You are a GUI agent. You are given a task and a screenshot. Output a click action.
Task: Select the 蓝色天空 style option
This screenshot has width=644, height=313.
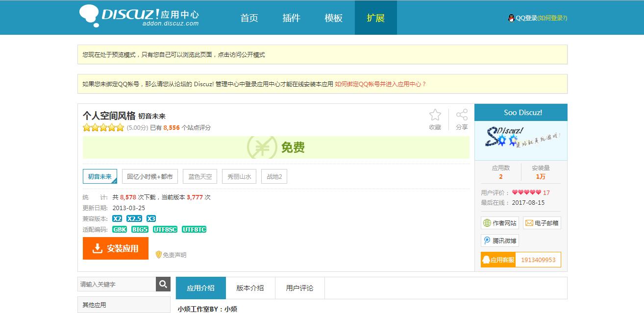[x=200, y=176]
